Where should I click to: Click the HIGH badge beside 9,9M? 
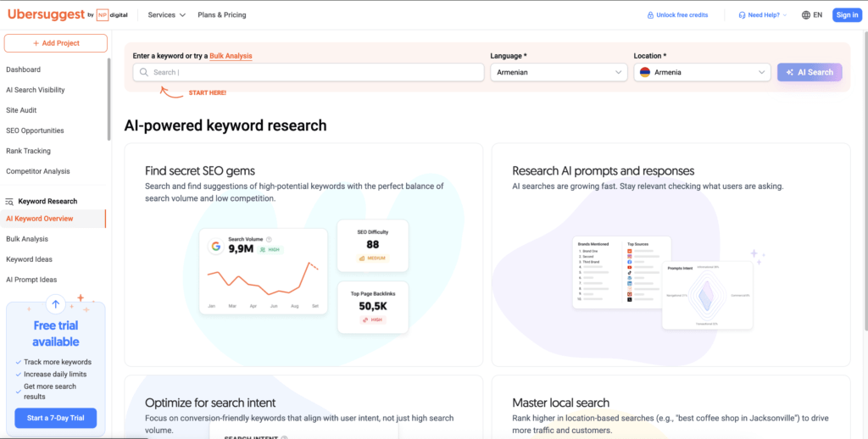(270, 250)
